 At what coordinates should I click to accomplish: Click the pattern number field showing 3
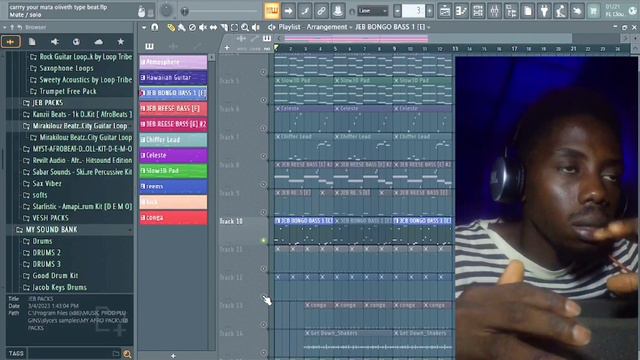(x=413, y=11)
